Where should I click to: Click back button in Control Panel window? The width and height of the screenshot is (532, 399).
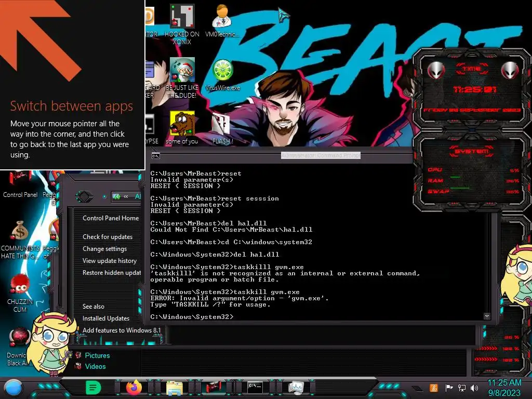pos(84,196)
